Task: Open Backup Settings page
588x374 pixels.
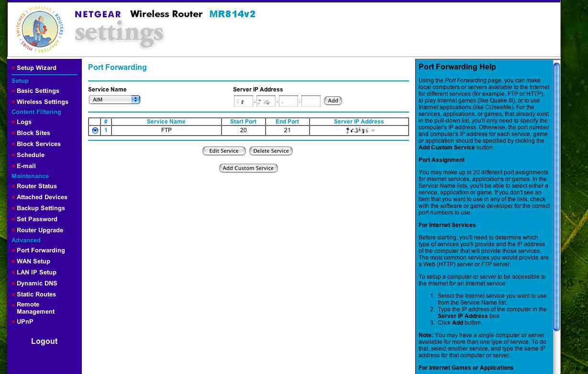Action: [41, 208]
